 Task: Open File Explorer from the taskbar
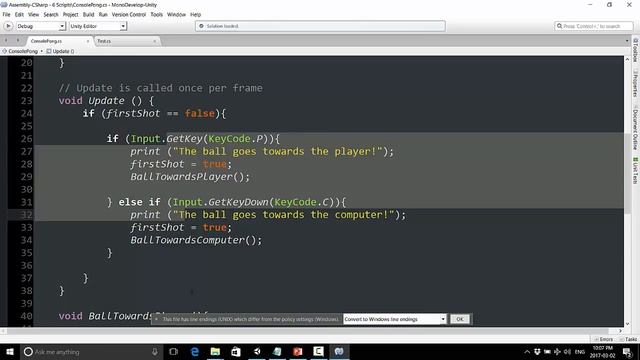pos(215,351)
